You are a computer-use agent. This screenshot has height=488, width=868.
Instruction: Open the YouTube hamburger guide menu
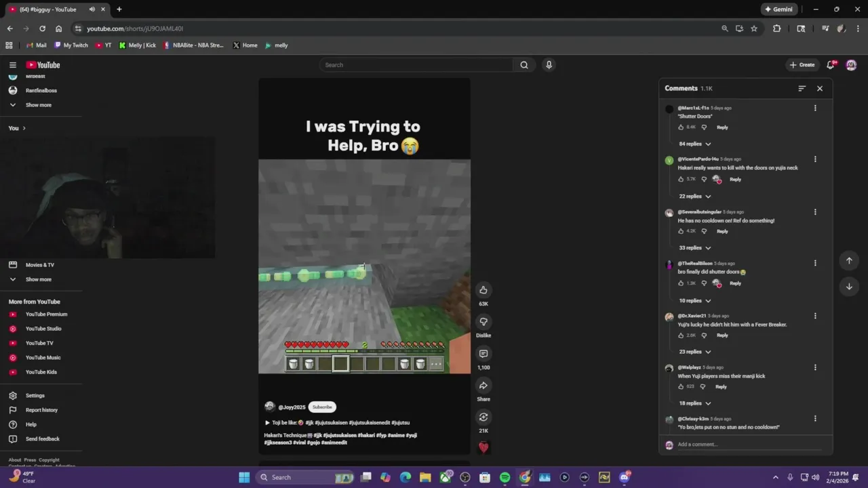[12, 65]
